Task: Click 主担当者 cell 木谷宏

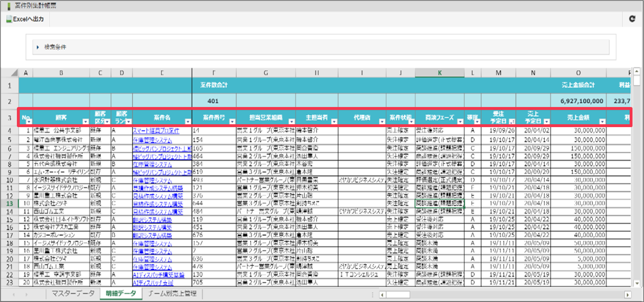Action: [x=317, y=164]
